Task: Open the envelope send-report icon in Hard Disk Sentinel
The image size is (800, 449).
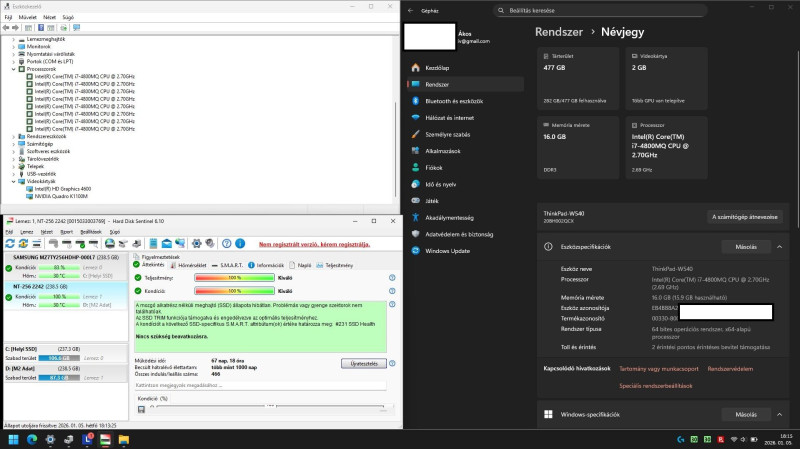Action: [x=166, y=244]
